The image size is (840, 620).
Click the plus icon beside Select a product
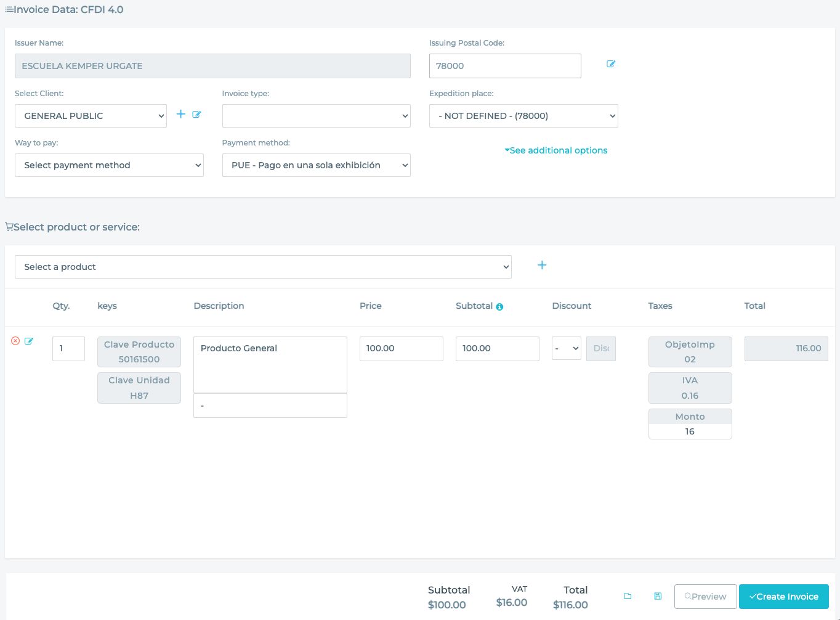coord(542,265)
